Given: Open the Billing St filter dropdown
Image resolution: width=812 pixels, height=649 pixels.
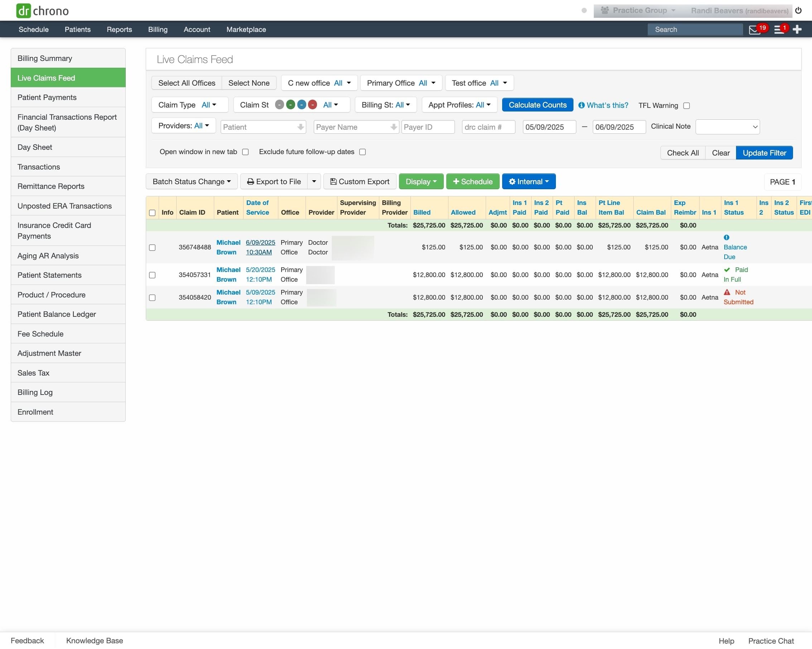Looking at the screenshot, I should pos(386,105).
